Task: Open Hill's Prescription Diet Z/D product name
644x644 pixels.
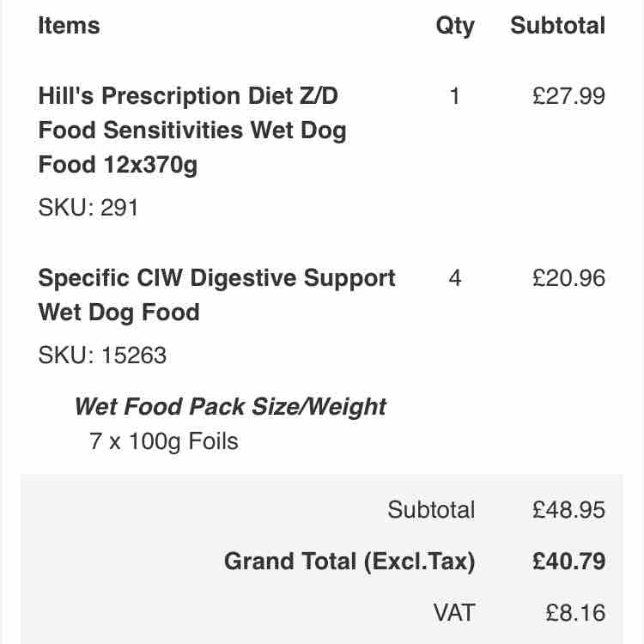Action: tap(191, 131)
